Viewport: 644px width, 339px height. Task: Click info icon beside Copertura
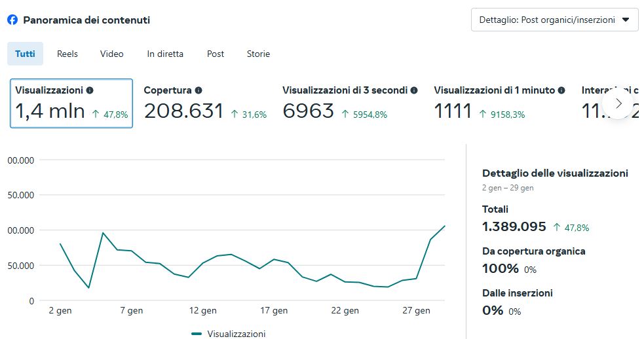click(x=199, y=90)
